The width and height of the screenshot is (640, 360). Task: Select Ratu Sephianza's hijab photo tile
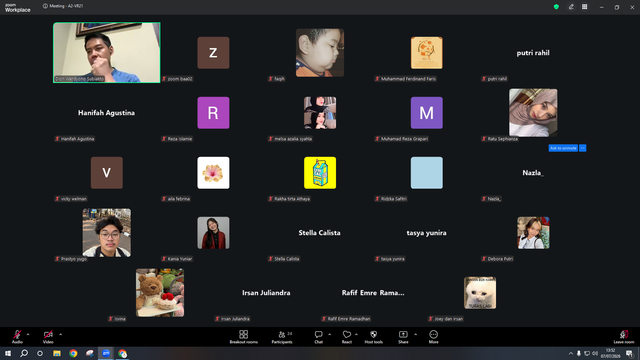pos(533,113)
